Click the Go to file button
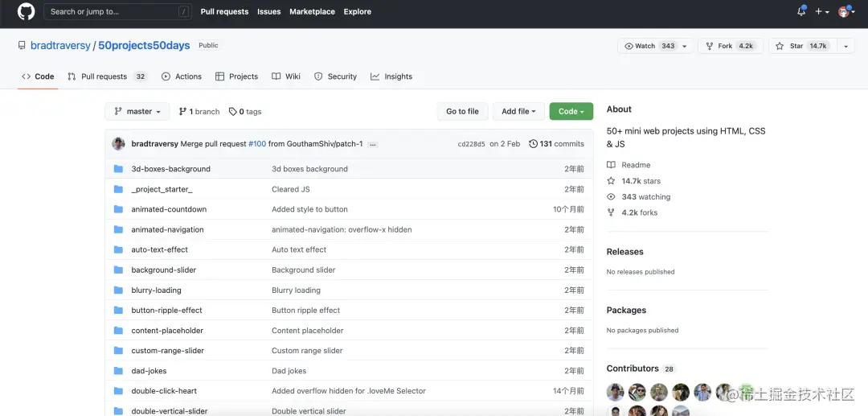This screenshot has height=416, width=868. [x=462, y=111]
